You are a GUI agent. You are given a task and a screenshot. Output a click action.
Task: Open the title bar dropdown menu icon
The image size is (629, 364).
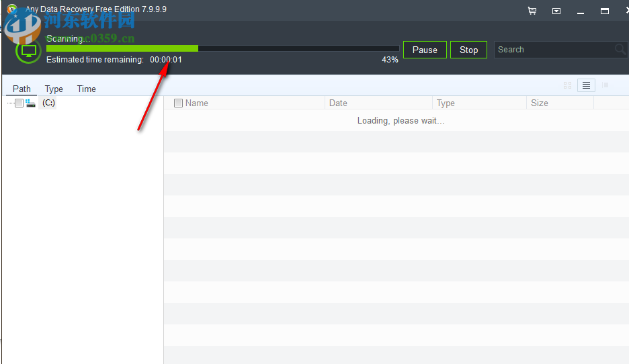pyautogui.click(x=556, y=11)
